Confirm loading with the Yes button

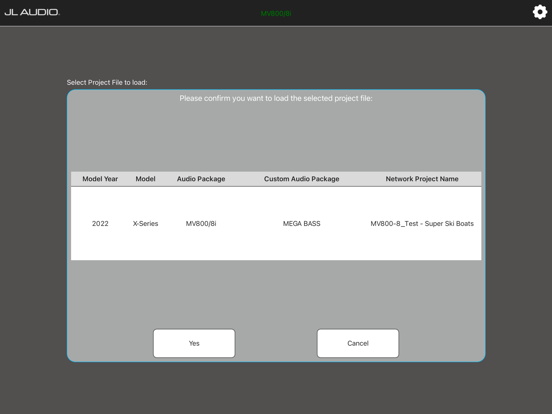pyautogui.click(x=194, y=343)
